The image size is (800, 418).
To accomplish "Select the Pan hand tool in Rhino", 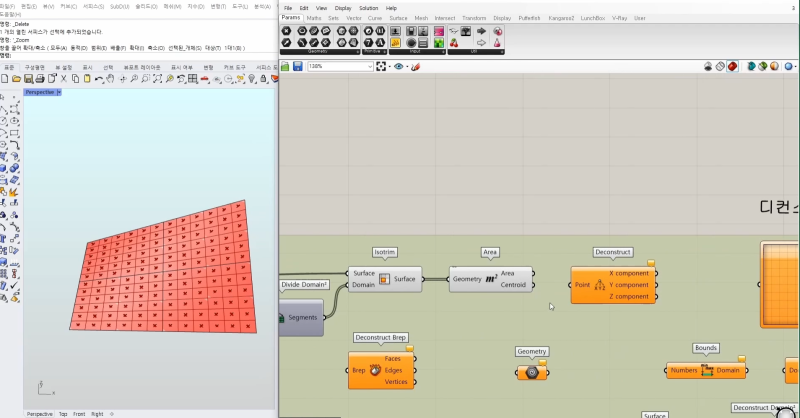I will coord(110,79).
